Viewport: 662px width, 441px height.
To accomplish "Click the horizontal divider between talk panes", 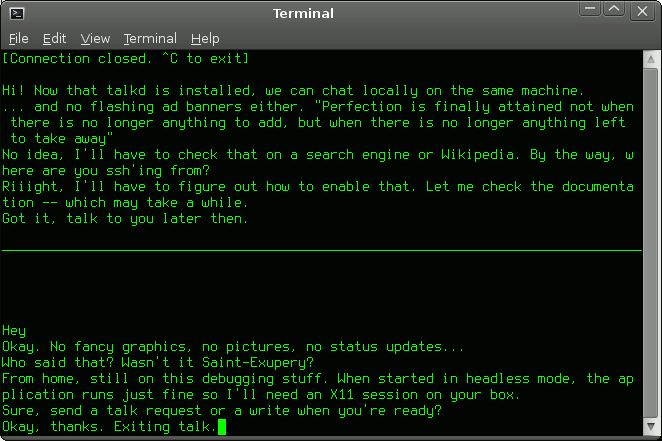I will pos(322,251).
